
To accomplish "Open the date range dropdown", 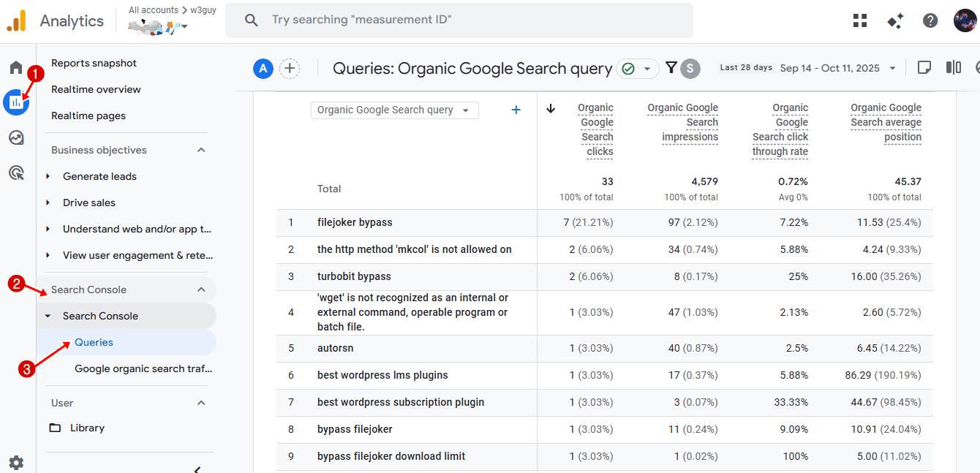I will point(837,68).
